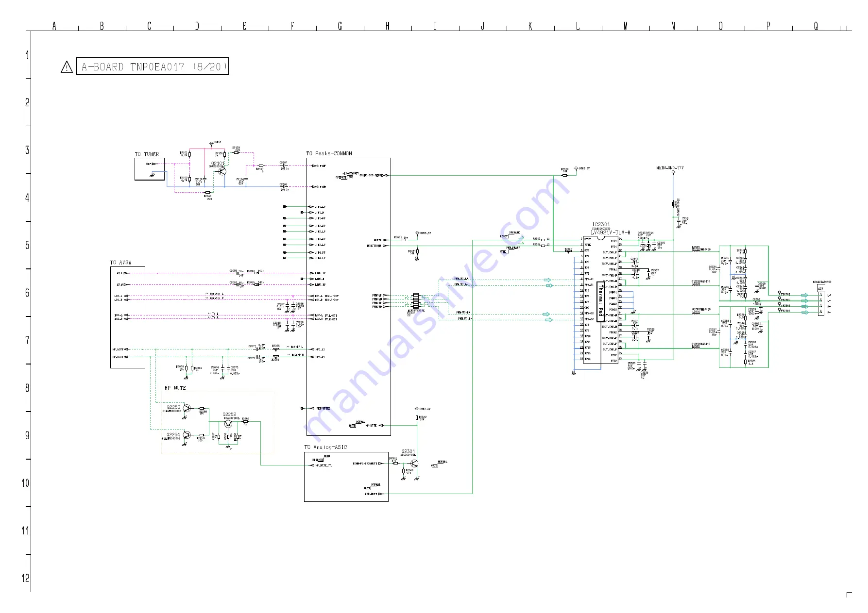The image size is (868, 613).
Task: Click the Thermal Pad box on IC2301
Action: (x=600, y=301)
